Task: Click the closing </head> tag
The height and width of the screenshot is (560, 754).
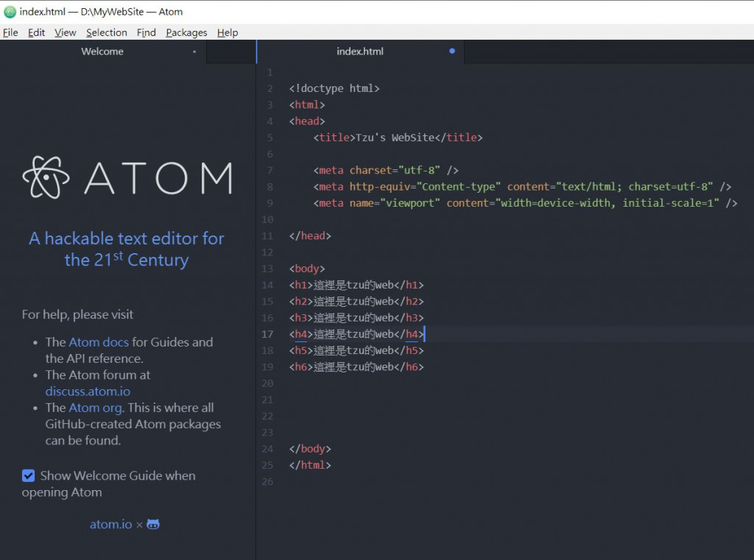Action: 310,236
